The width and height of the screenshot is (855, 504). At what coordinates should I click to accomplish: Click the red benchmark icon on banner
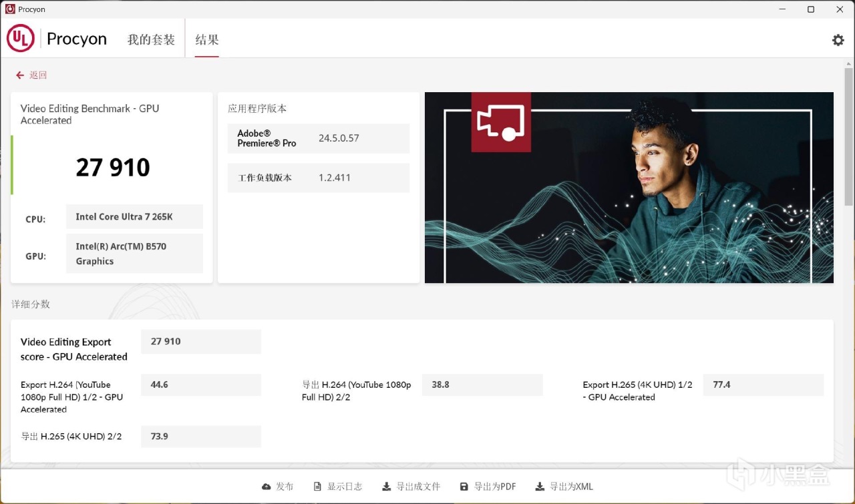click(x=501, y=122)
